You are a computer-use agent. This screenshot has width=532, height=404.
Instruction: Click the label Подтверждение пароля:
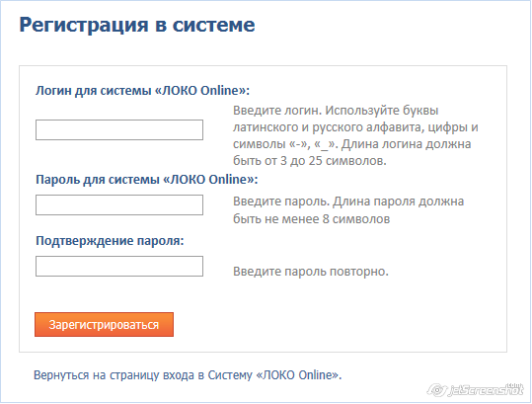point(110,241)
